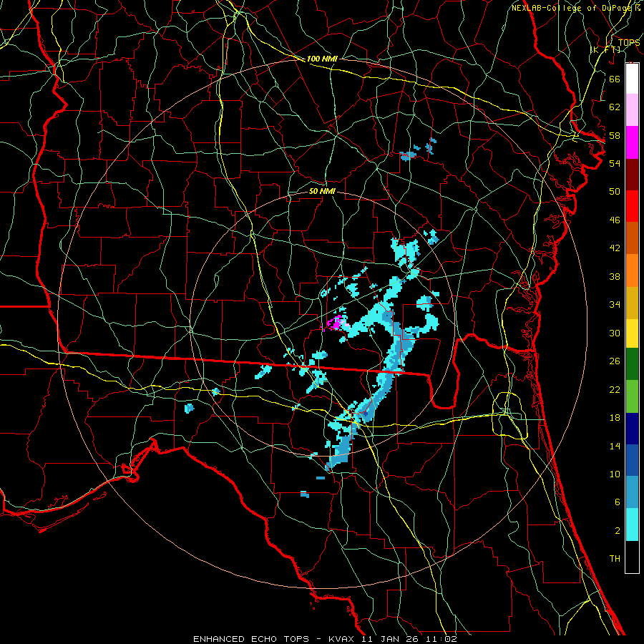Click the legend value '30'
Image resolution: width=644 pixels, height=644 pixels.
coord(615,333)
